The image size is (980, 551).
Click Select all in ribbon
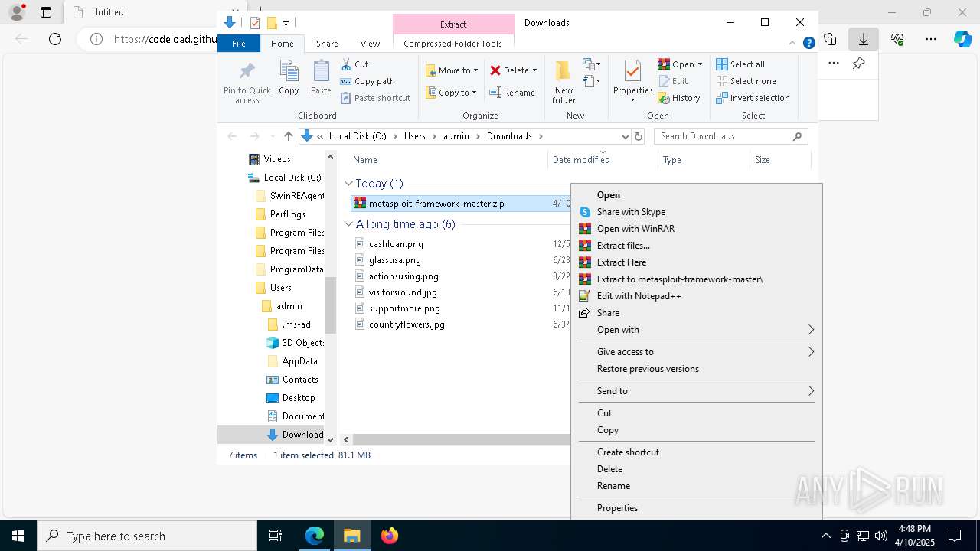(740, 64)
